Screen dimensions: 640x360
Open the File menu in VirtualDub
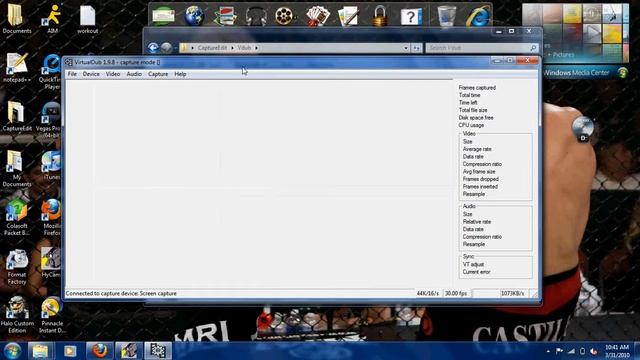pos(72,74)
